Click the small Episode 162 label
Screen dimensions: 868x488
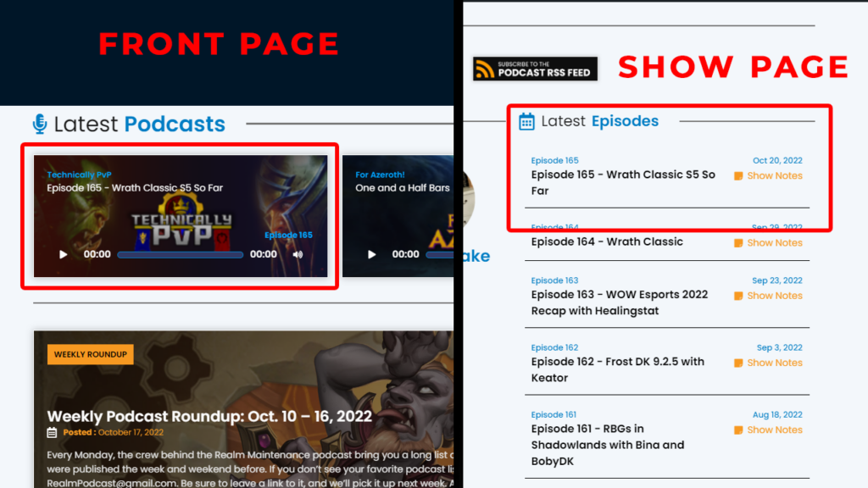pos(554,347)
